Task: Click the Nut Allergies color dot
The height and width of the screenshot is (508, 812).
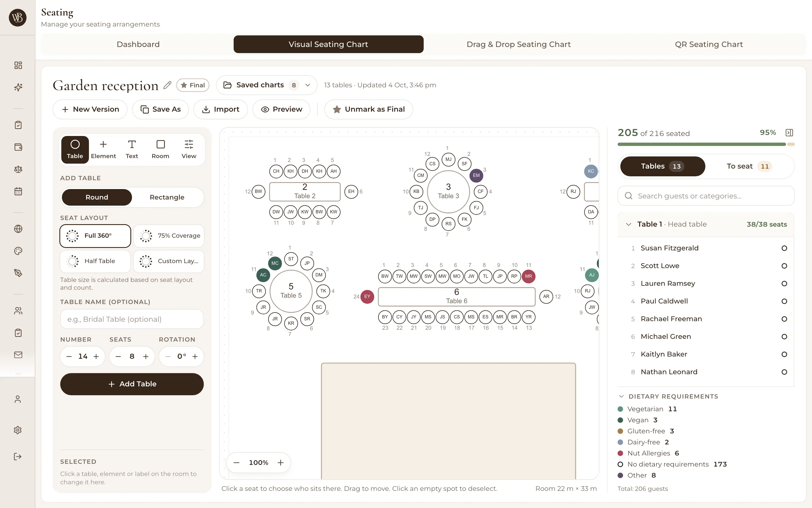Action: point(620,453)
